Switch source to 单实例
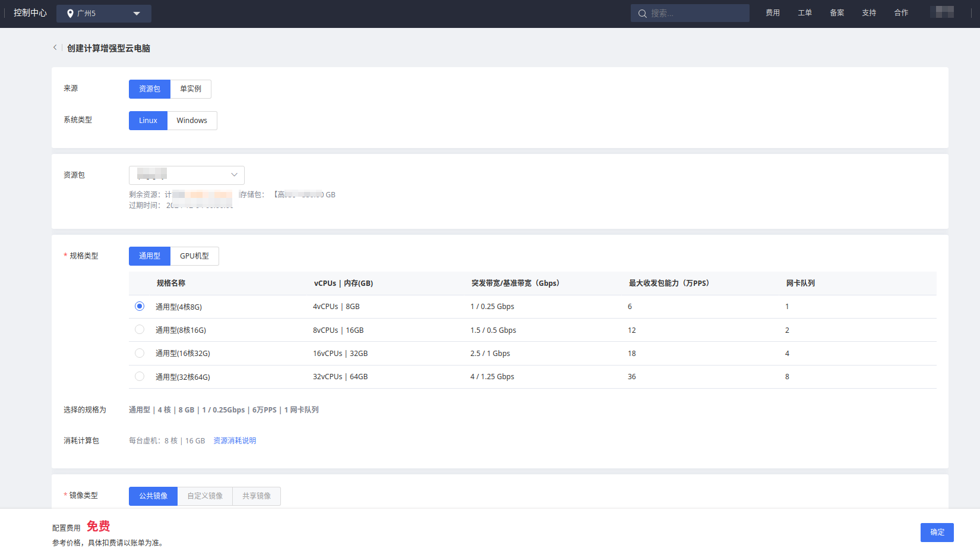The height and width of the screenshot is (548, 980). pos(191,89)
